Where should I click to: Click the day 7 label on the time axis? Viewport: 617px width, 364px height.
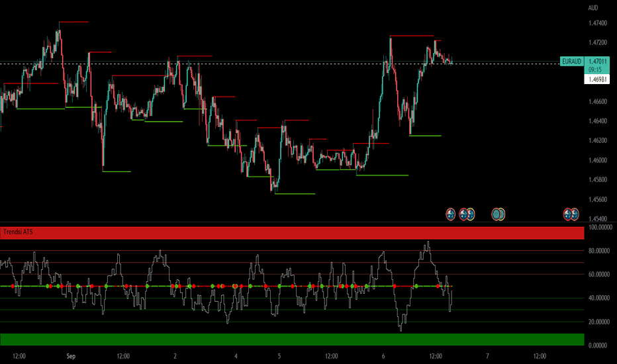pyautogui.click(x=487, y=356)
